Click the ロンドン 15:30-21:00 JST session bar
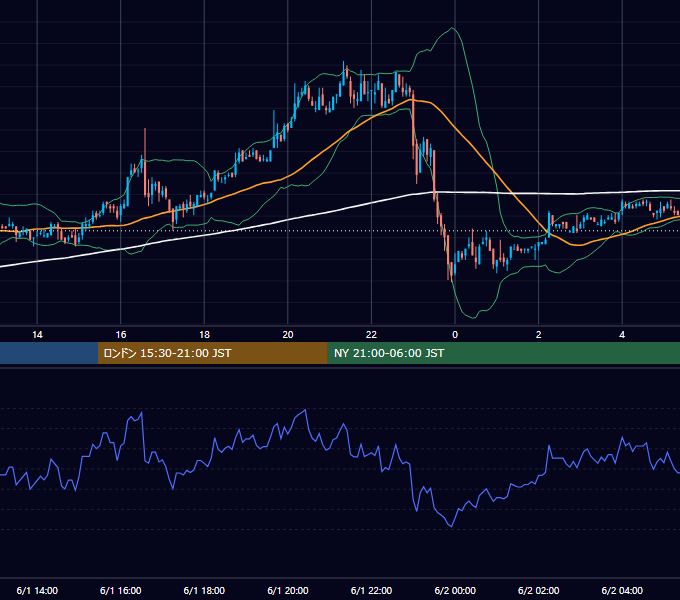The height and width of the screenshot is (600, 680). [212, 353]
